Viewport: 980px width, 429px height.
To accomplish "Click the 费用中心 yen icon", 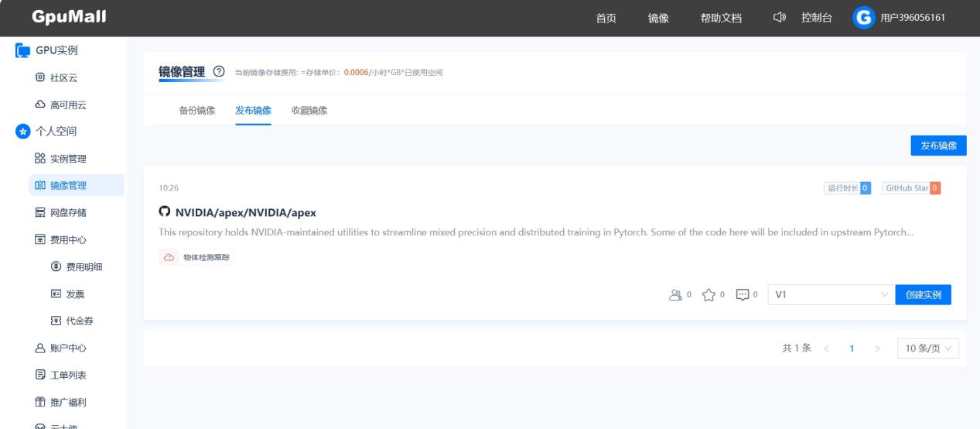I will [40, 240].
